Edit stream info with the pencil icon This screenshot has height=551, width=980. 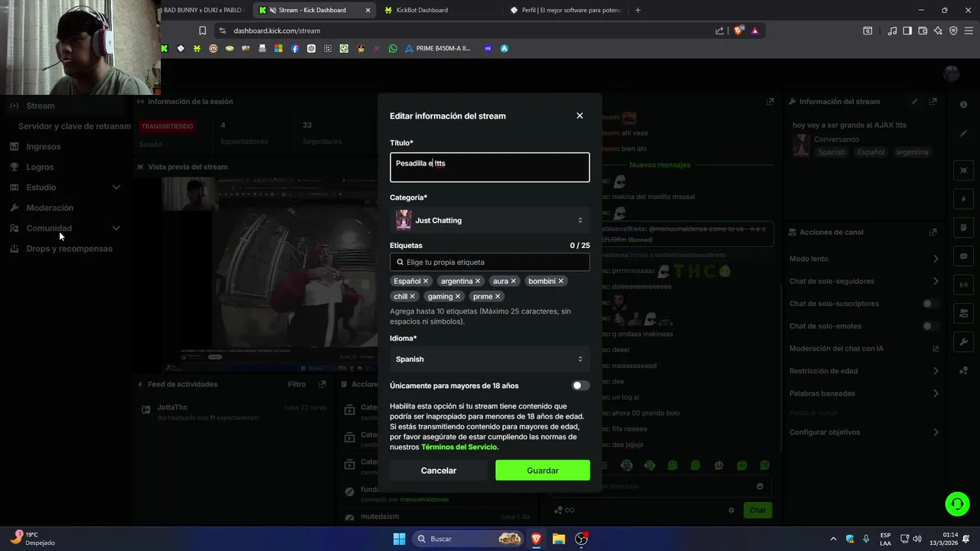914,102
